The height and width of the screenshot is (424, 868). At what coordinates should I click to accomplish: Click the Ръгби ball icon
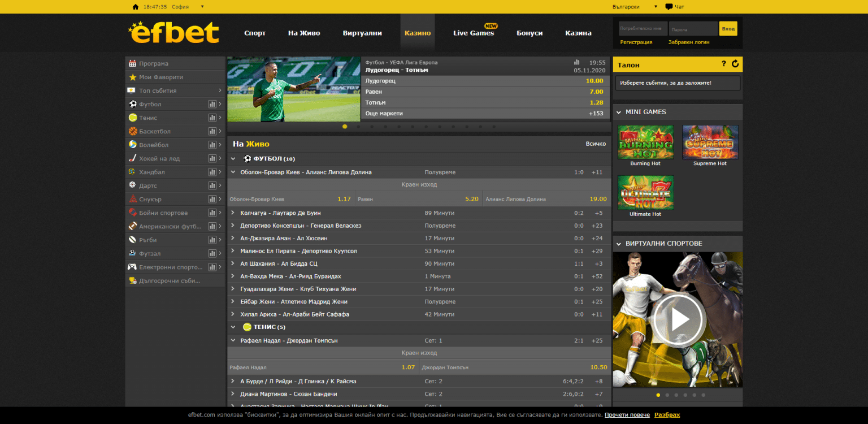[x=133, y=240]
